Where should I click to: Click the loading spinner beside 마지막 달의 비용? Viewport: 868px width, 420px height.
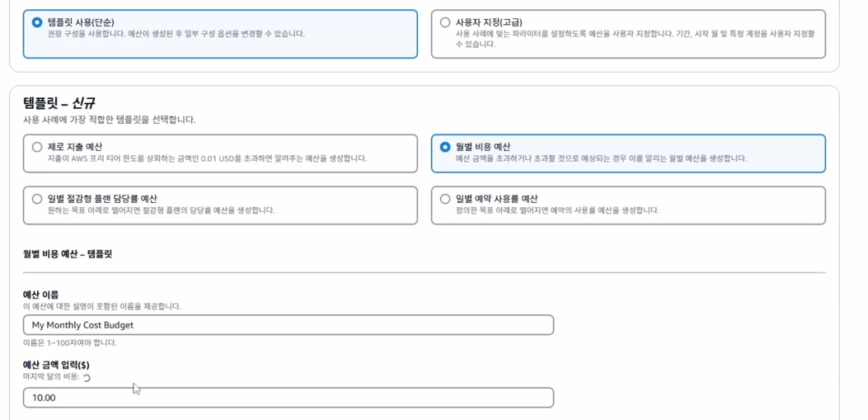87,378
